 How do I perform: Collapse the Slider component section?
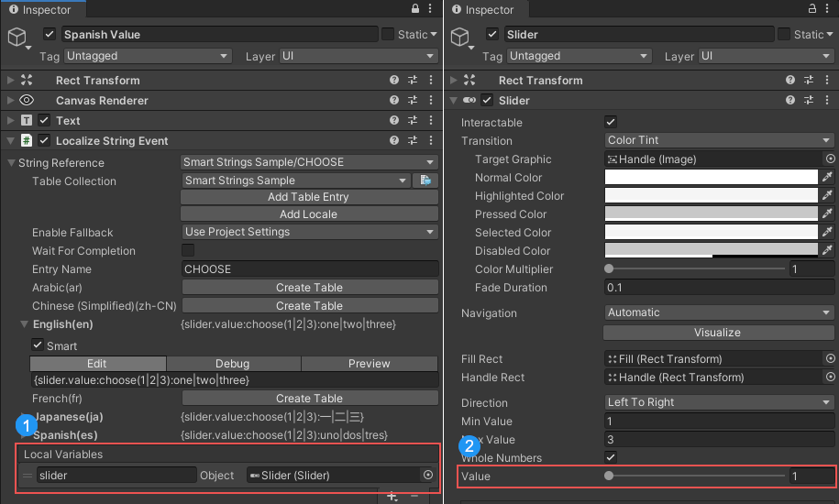pos(454,101)
